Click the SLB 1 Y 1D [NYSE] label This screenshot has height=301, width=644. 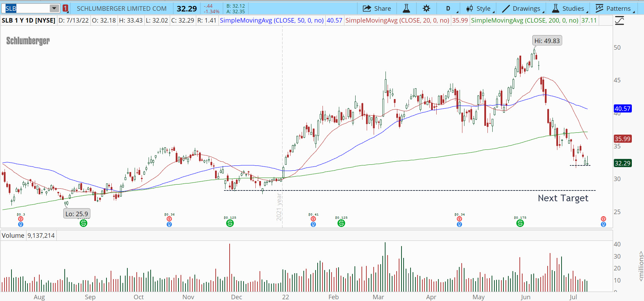29,21
